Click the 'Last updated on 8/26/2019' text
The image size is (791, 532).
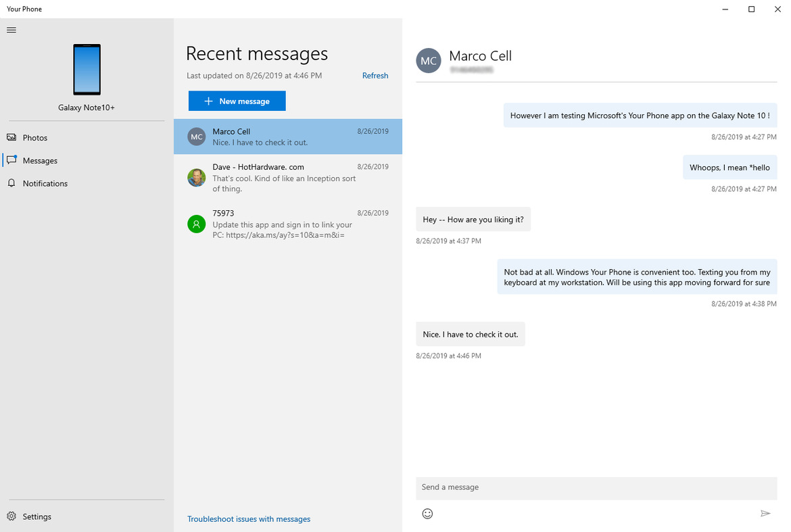coord(254,76)
